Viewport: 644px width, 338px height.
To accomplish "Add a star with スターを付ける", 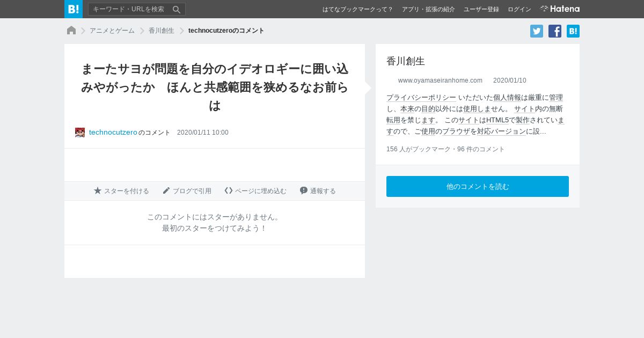I will (121, 191).
